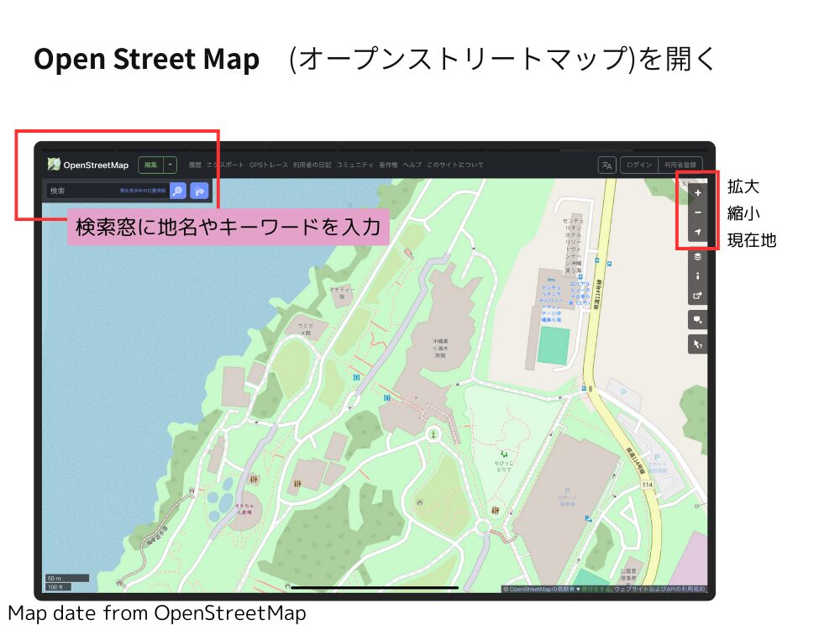
Task: Activate the query features cursor icon
Action: coord(697,344)
